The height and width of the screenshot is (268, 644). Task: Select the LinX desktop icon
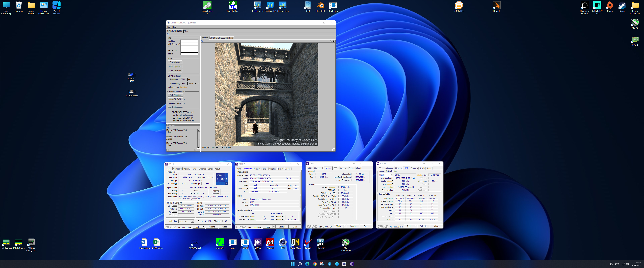pyautogui.click(x=232, y=244)
